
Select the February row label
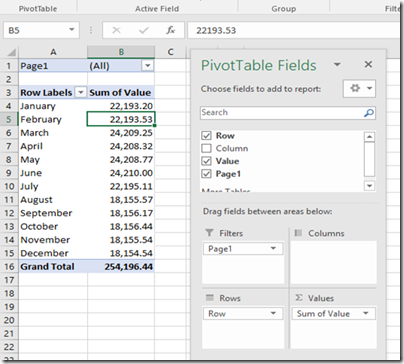[53, 119]
